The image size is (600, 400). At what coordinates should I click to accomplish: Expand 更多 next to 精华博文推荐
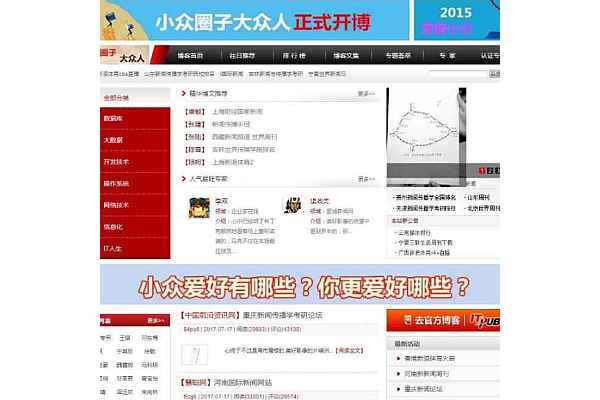[x=366, y=94]
